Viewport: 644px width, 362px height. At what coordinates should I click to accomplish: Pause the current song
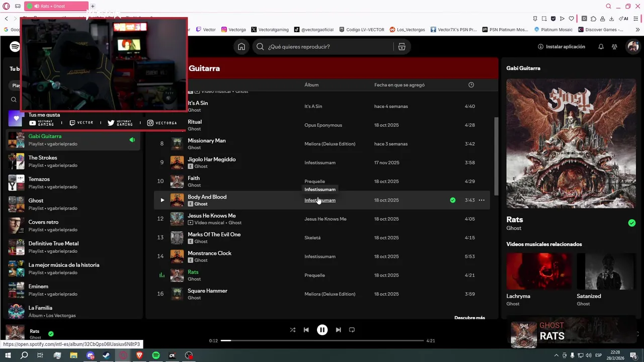[322, 330]
